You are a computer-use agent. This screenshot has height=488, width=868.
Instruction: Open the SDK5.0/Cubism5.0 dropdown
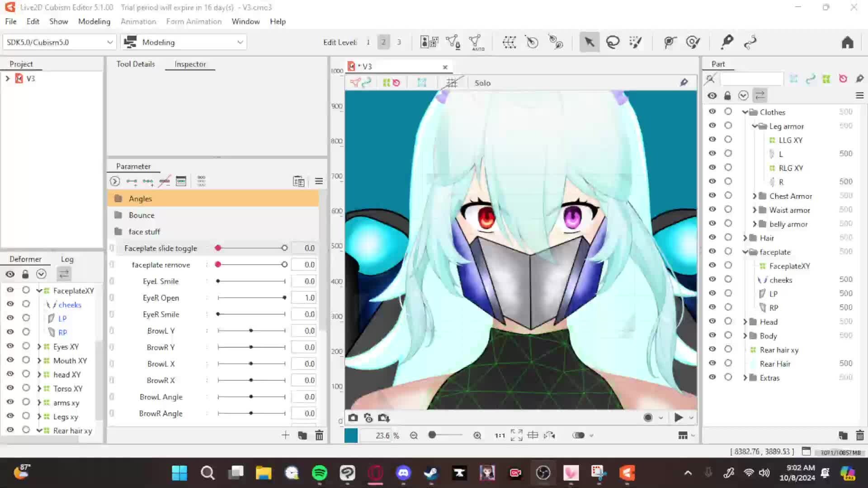[110, 42]
